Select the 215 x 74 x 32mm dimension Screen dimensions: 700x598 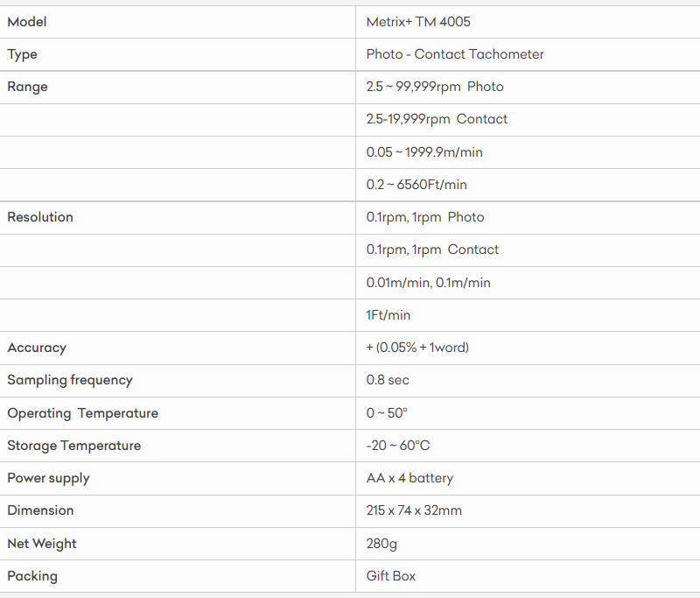pos(414,510)
